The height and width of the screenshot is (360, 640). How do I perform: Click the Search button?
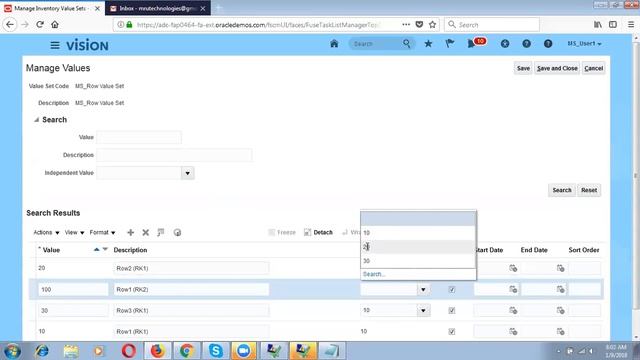(x=562, y=190)
